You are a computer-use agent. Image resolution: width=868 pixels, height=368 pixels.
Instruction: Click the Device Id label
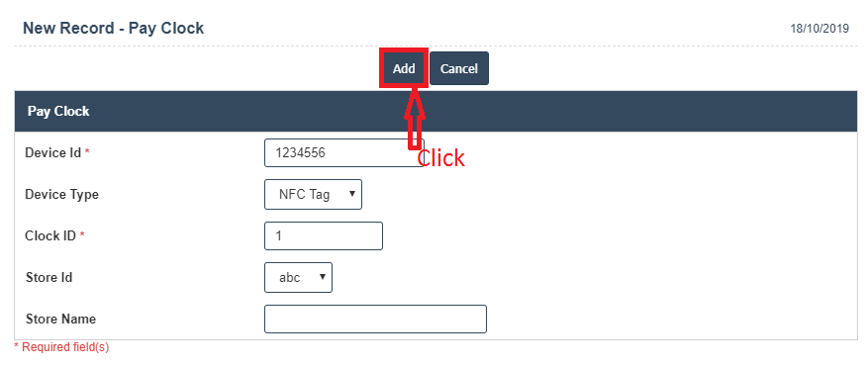pyautogui.click(x=53, y=152)
